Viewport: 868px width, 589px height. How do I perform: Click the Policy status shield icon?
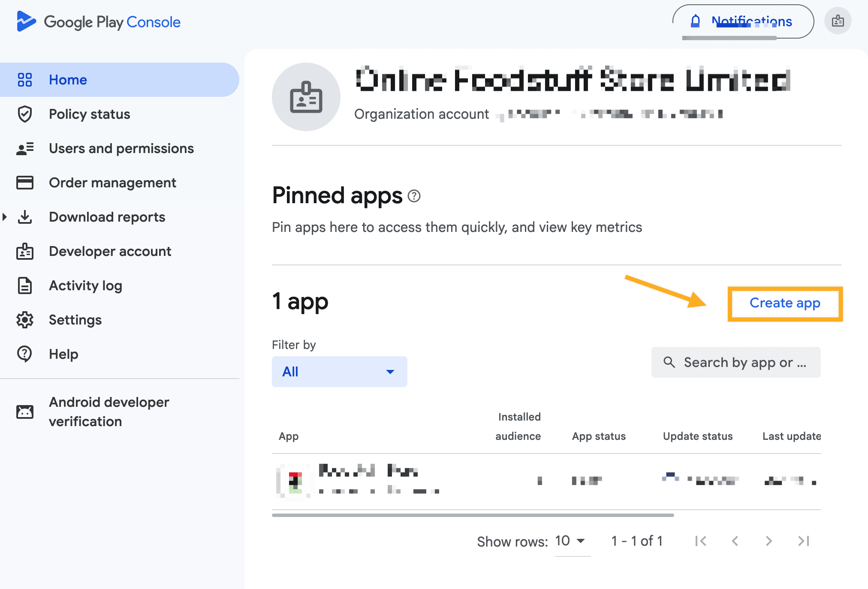coord(25,114)
